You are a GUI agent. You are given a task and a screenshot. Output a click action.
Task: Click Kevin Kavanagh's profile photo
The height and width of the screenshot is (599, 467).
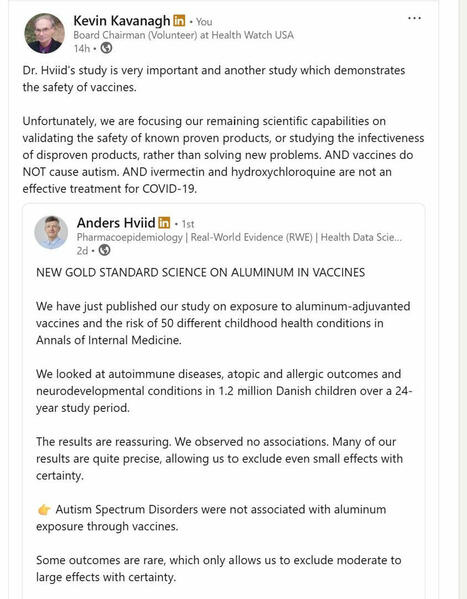click(44, 34)
